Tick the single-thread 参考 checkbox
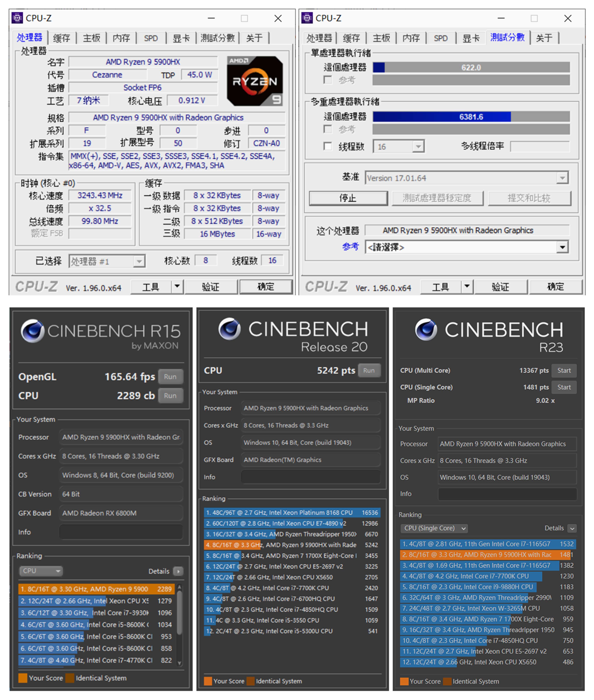Image resolution: width=594 pixels, height=700 pixels. pyautogui.click(x=327, y=80)
